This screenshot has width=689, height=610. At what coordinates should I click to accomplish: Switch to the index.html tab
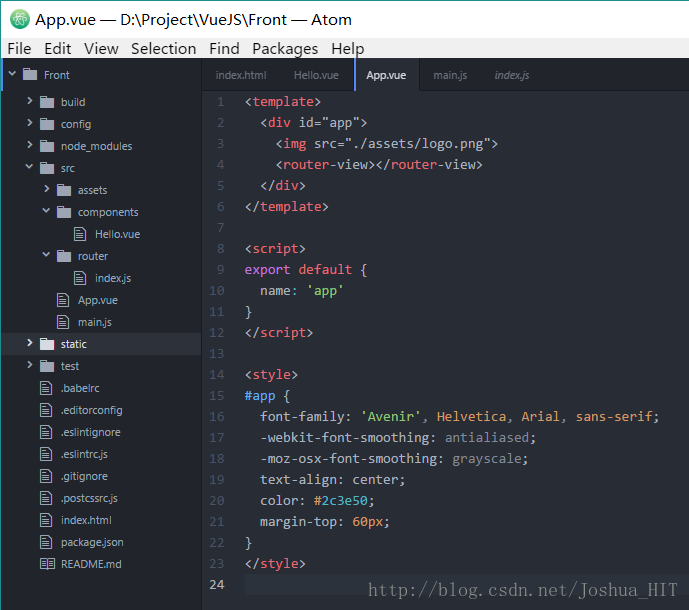tap(241, 75)
